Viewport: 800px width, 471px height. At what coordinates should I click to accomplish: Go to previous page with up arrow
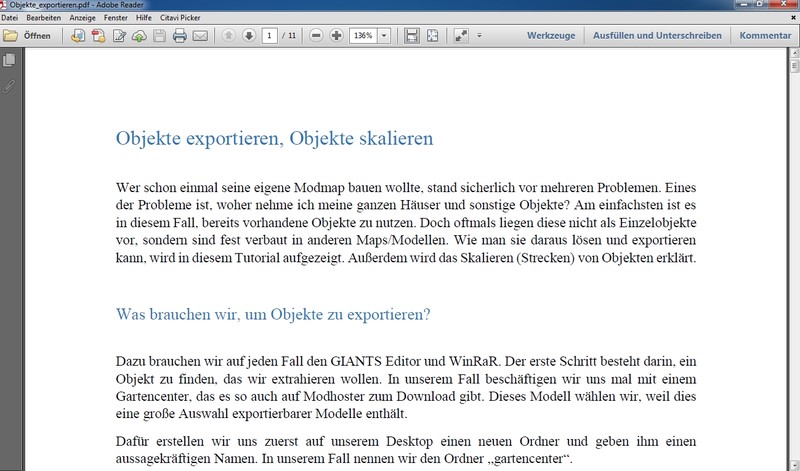coord(228,36)
